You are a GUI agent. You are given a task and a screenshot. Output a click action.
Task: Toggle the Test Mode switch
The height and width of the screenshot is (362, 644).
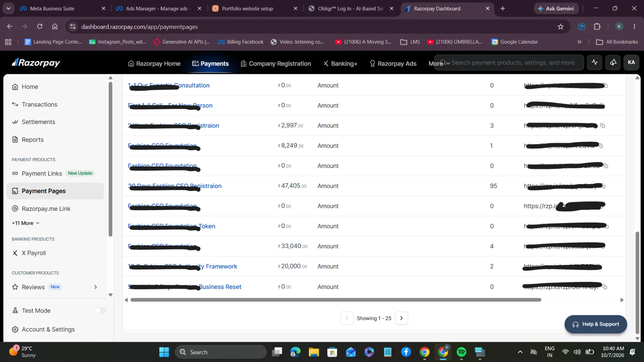click(101, 311)
